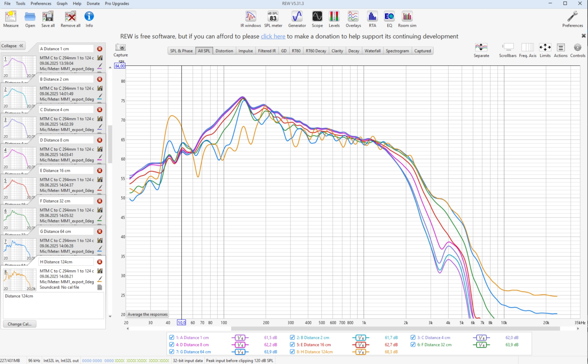
Task: Follow the 'click here' donation link
Action: click(273, 36)
